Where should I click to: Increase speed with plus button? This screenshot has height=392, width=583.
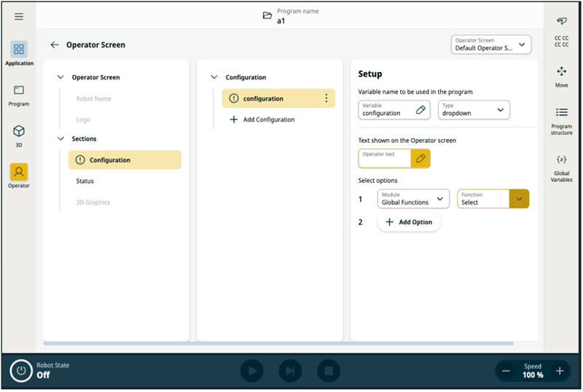(x=560, y=371)
